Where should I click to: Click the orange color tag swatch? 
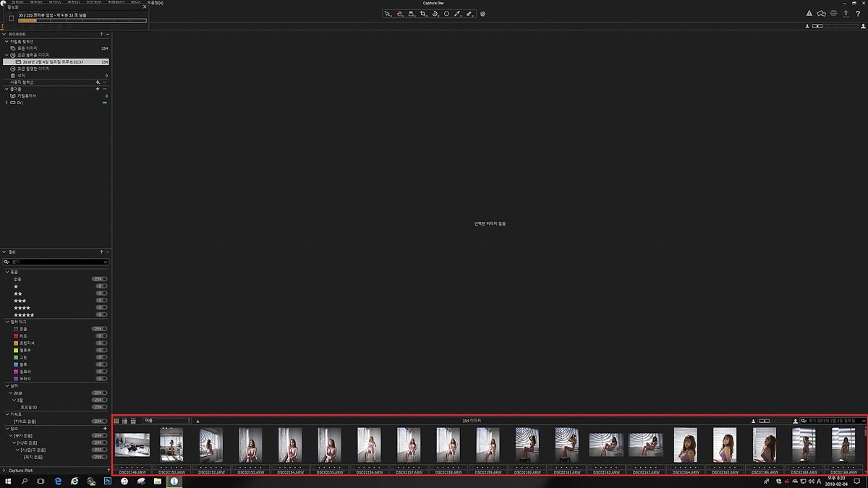(x=16, y=343)
